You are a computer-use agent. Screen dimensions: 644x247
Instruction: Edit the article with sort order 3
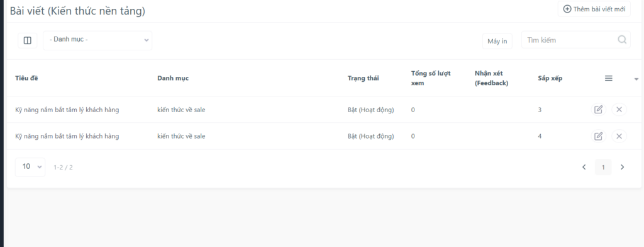599,110
